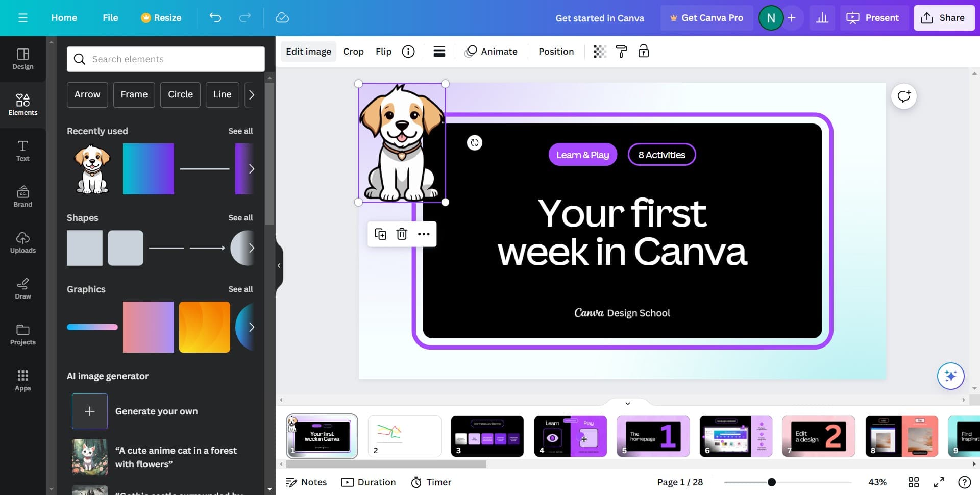The height and width of the screenshot is (495, 980).
Task: Collapse the side panel with arrow handle
Action: [279, 265]
